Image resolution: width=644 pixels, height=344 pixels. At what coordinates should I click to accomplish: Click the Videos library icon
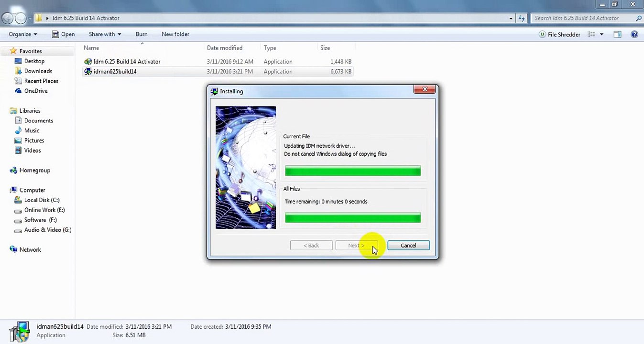point(18,150)
